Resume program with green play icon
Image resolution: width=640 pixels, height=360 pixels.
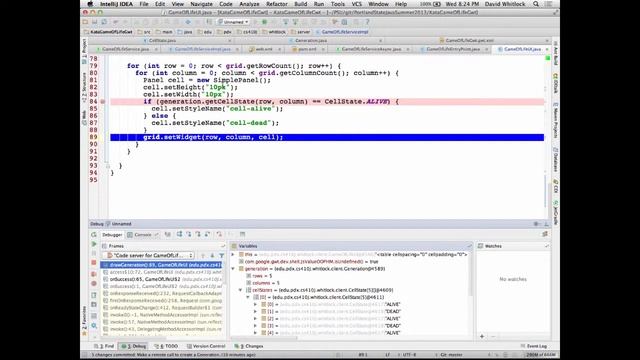tap(94, 244)
